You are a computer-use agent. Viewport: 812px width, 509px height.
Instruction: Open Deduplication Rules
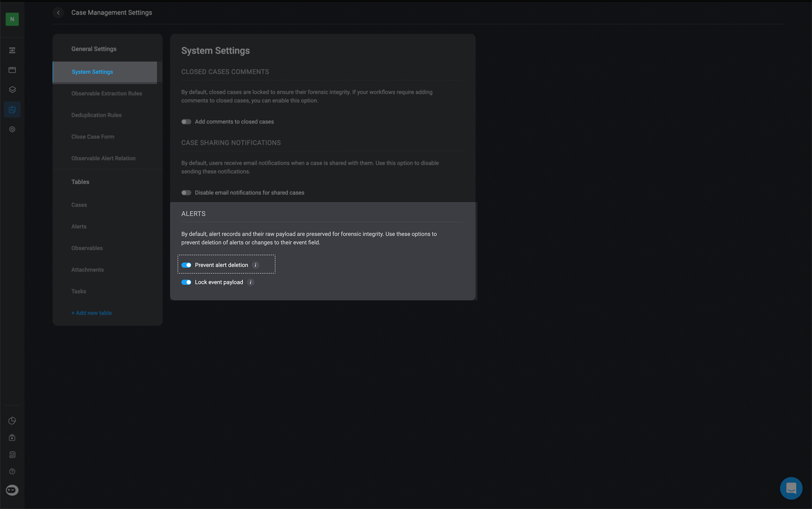pos(96,115)
